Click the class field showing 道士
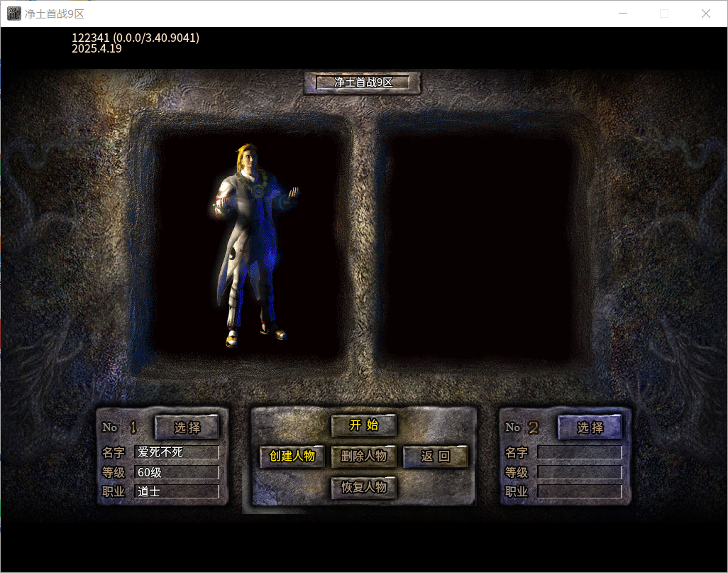728x573 pixels. coord(177,491)
